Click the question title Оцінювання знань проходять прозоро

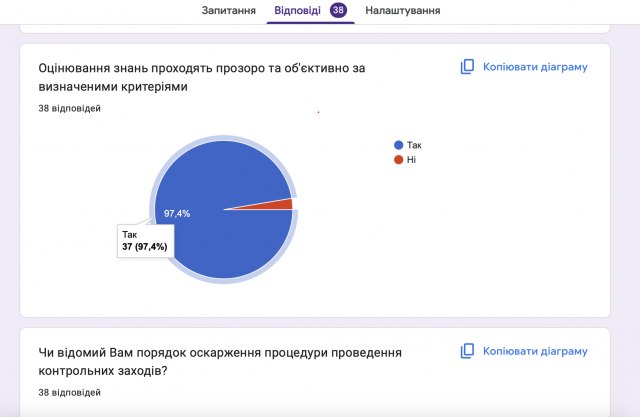coord(202,77)
